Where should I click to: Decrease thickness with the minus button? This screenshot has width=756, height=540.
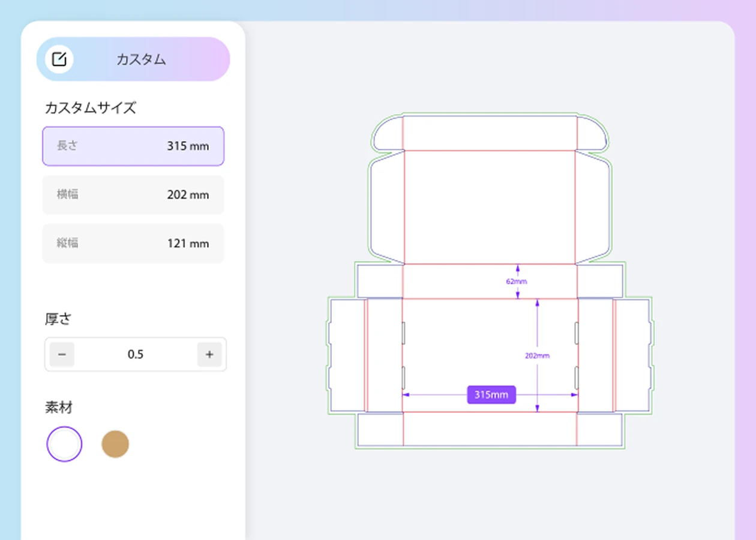(x=62, y=355)
